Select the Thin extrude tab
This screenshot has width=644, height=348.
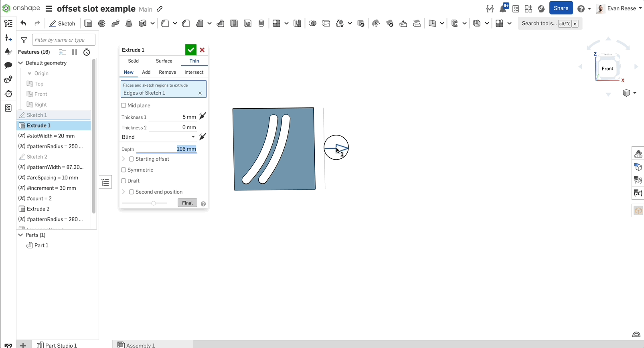194,61
